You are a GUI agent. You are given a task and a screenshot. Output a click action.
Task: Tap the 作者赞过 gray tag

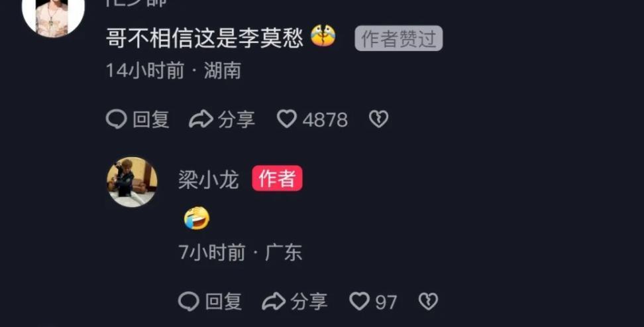click(399, 38)
